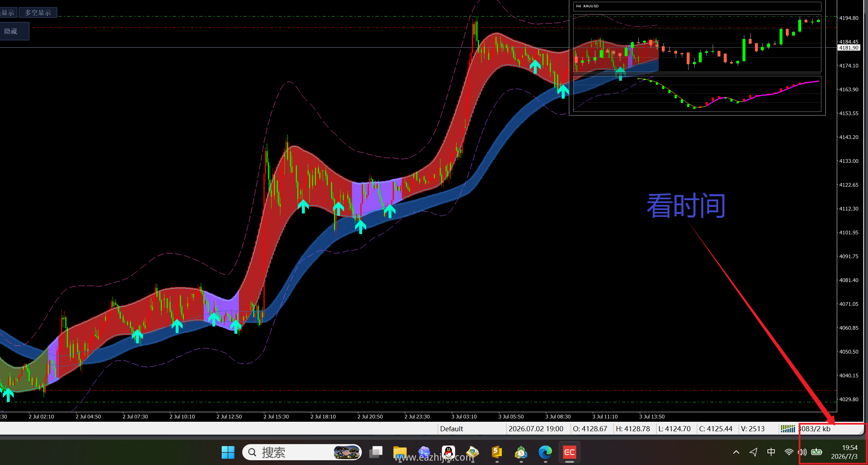Open the clock and date flyout
The height and width of the screenshot is (465, 868).
844,452
